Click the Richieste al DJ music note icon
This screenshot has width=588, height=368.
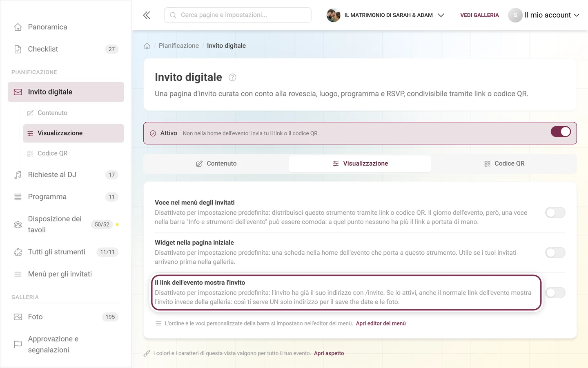tap(18, 175)
